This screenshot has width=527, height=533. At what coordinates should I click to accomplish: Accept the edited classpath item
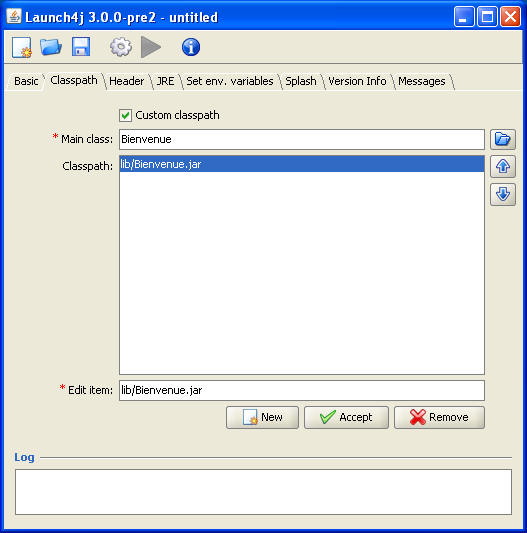(346, 417)
